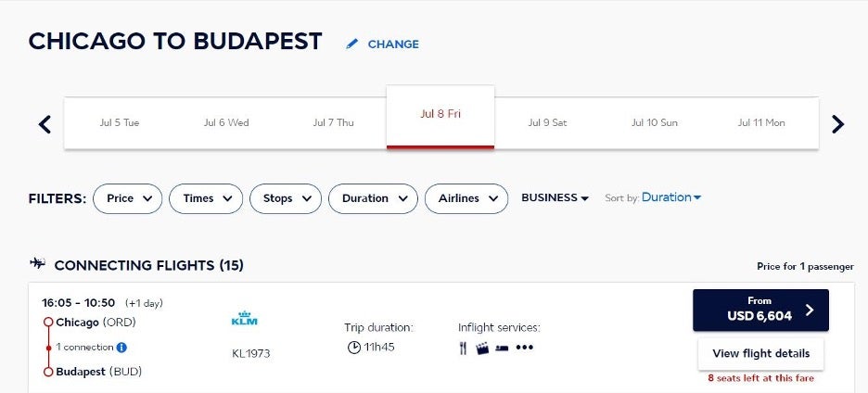Open the Price filter dropdown
Viewport: 868px width, 393px height.
pyautogui.click(x=128, y=198)
